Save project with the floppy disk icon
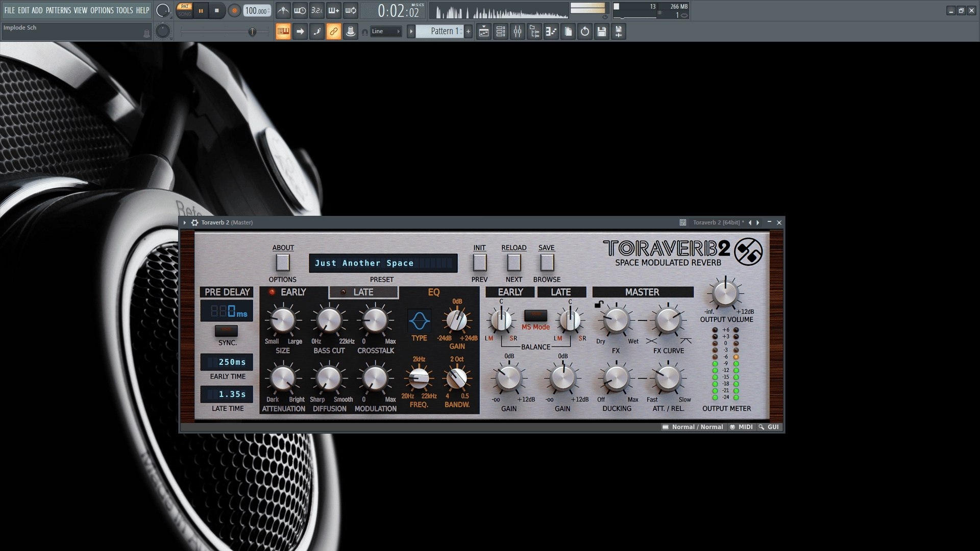The width and height of the screenshot is (980, 551). click(x=602, y=32)
